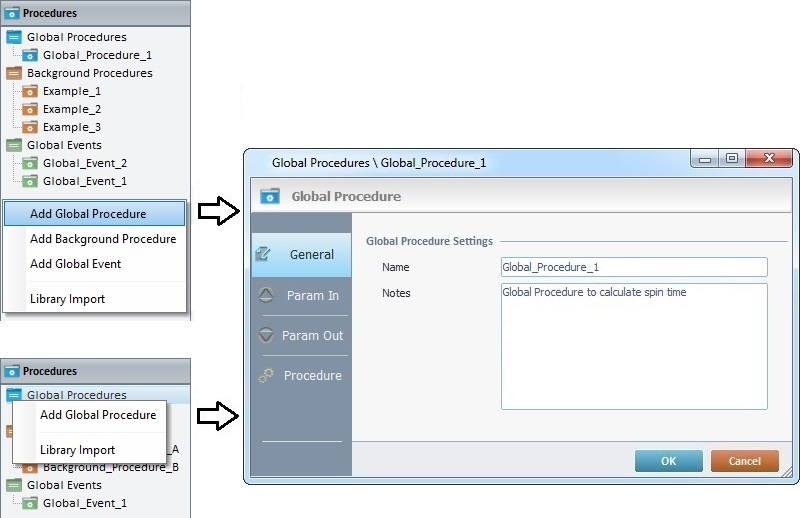Click the Global_Event_2 event icon
Screen dimensions: 800x518
tap(31, 163)
